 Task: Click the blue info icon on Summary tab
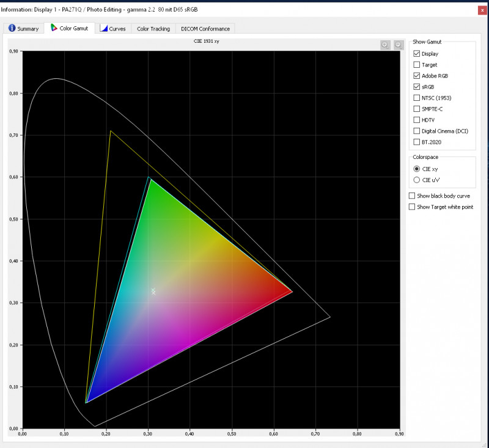tap(12, 29)
